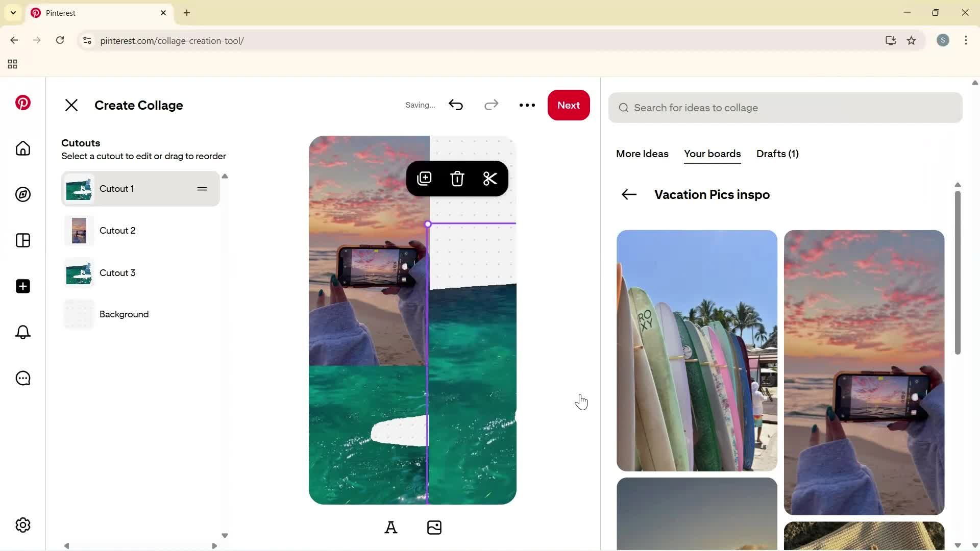
Task: Collapse the Cutouts list with the up arrow
Action: click(225, 176)
